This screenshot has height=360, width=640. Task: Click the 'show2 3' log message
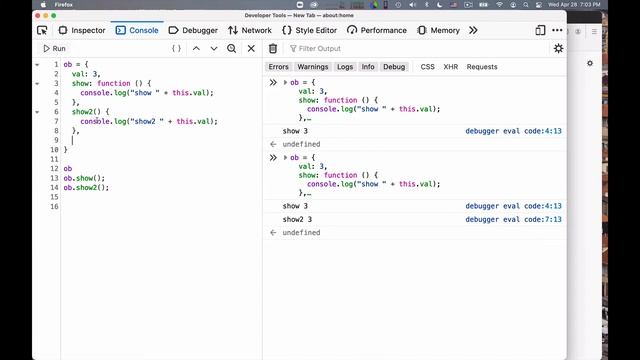[297, 220]
